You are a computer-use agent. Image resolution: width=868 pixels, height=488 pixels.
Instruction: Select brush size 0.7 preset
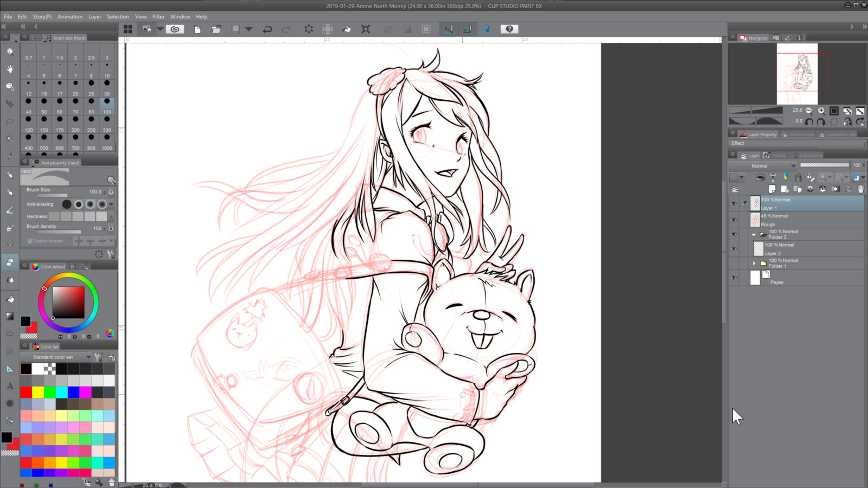(28, 52)
